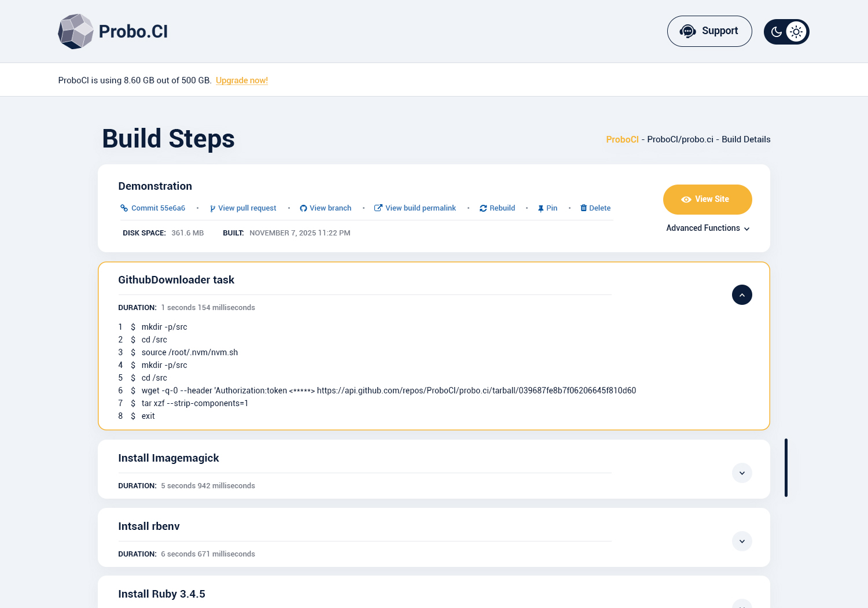Click the Install Imagemagick heading
The height and width of the screenshot is (608, 868).
(168, 458)
